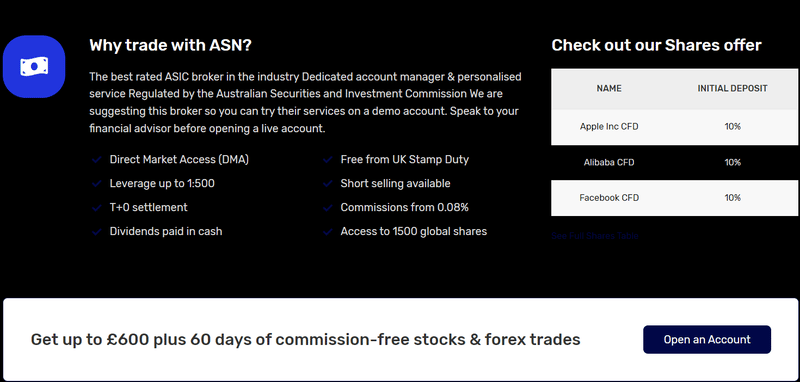Viewport: 800px width, 382px height.
Task: Click checkmark icon beside Commissions from 0.08%
Action: 328,208
